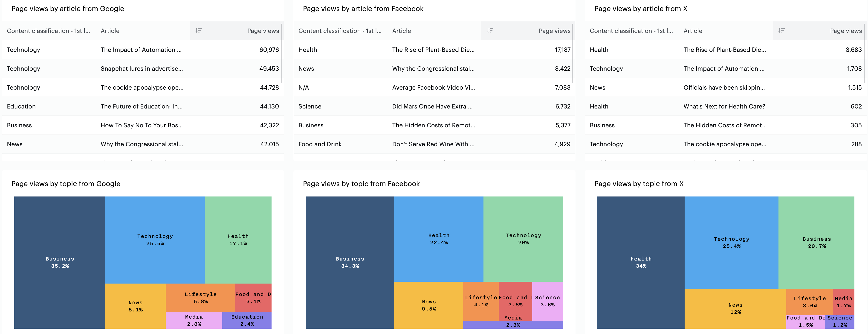Click Content classification header in Facebook table
This screenshot has width=868, height=334.
(340, 31)
